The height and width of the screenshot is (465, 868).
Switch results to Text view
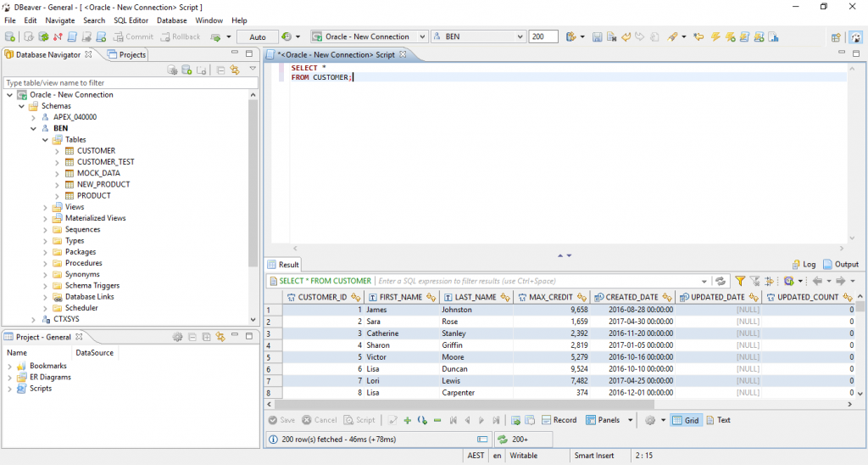[x=717, y=420]
